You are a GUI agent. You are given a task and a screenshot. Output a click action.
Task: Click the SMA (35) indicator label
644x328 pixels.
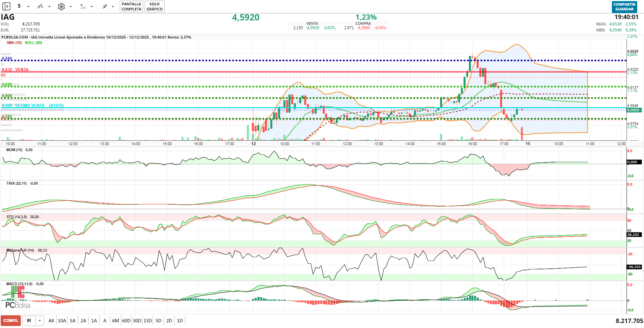14,43
